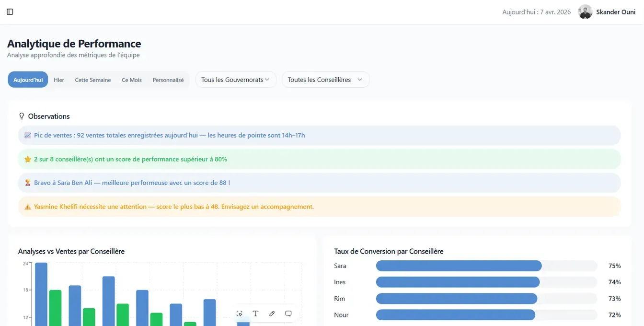Click the 18 axis label on the bar chart
This screenshot has height=326, width=644.
tap(25, 290)
